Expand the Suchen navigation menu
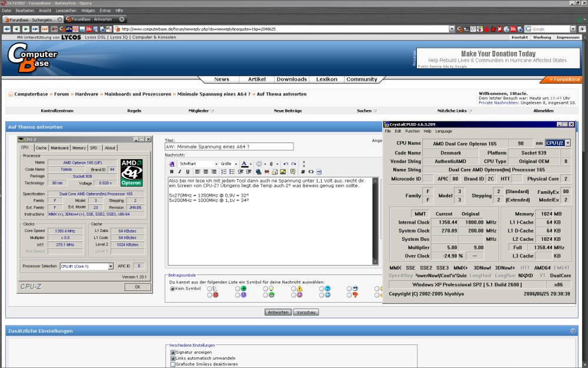The width and height of the screenshot is (588, 368). pyautogui.click(x=367, y=111)
